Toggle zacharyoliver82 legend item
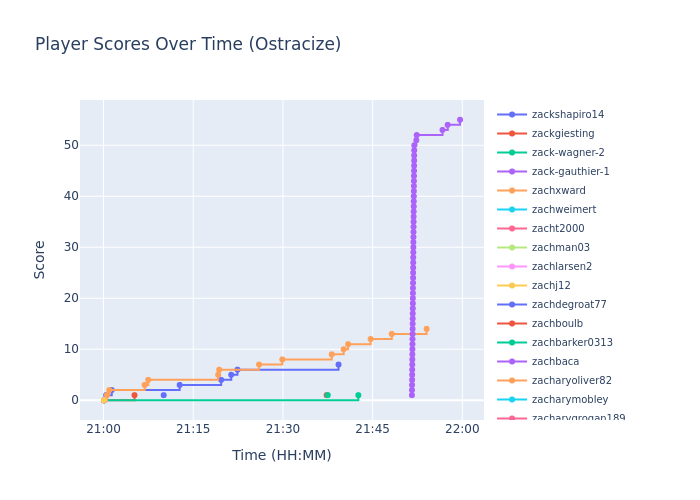Viewport: 700px width, 500px height. click(x=571, y=381)
